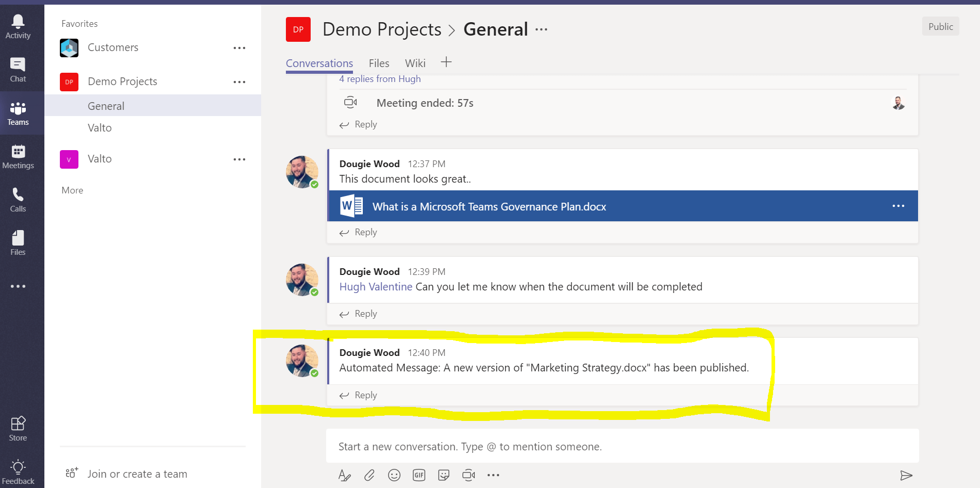This screenshot has width=980, height=488.
Task: Send message with the arrow icon
Action: point(906,475)
